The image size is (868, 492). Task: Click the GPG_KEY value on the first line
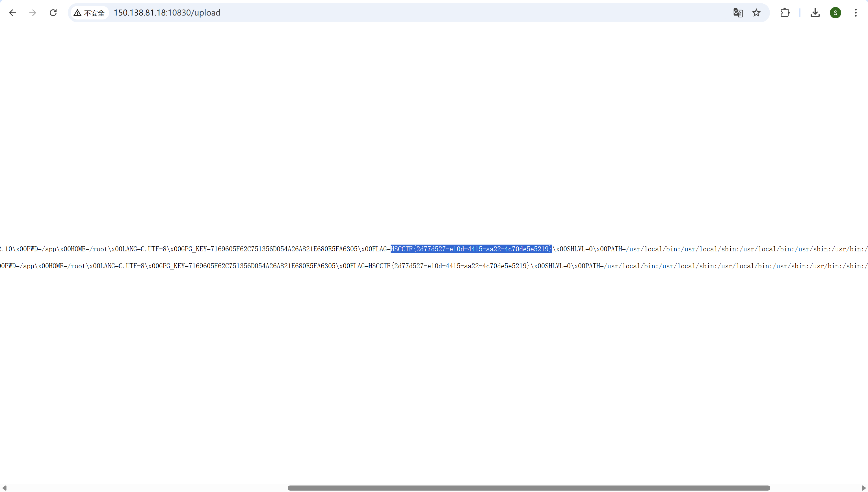tap(284, 249)
